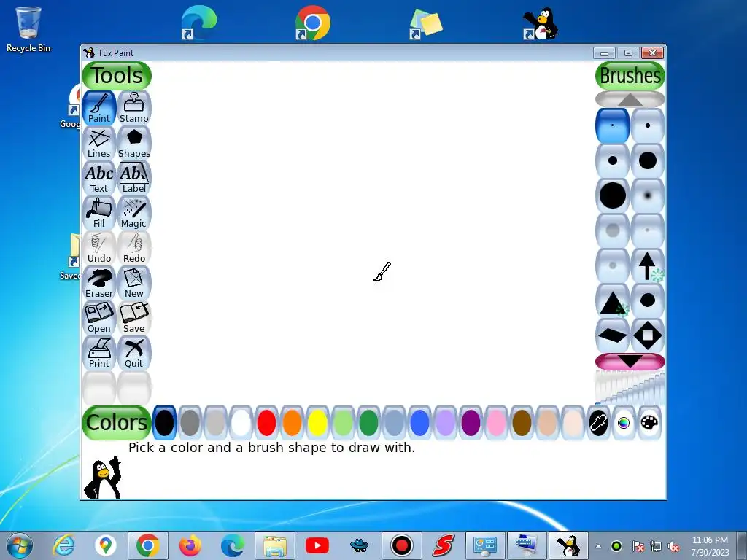Image resolution: width=747 pixels, height=560 pixels.
Task: Pick the Shapes tool
Action: tap(134, 144)
